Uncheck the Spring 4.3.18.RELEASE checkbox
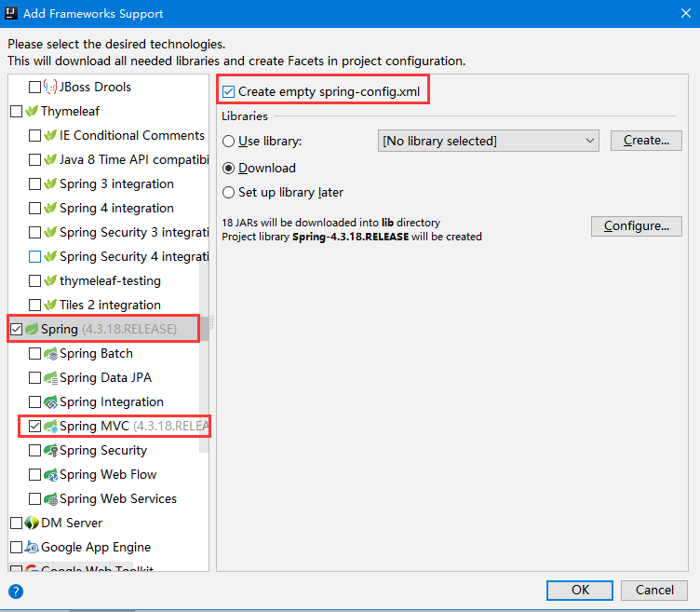The height and width of the screenshot is (612, 700). click(x=17, y=329)
